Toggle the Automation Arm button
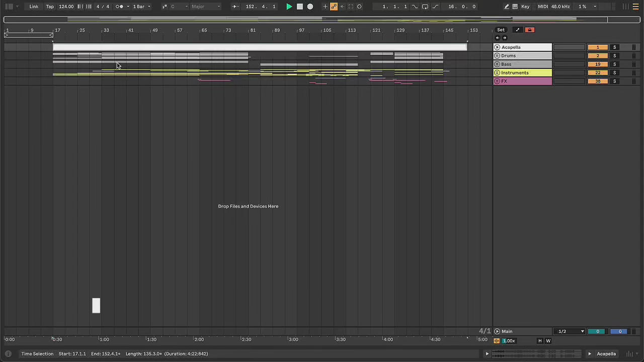 point(334,7)
